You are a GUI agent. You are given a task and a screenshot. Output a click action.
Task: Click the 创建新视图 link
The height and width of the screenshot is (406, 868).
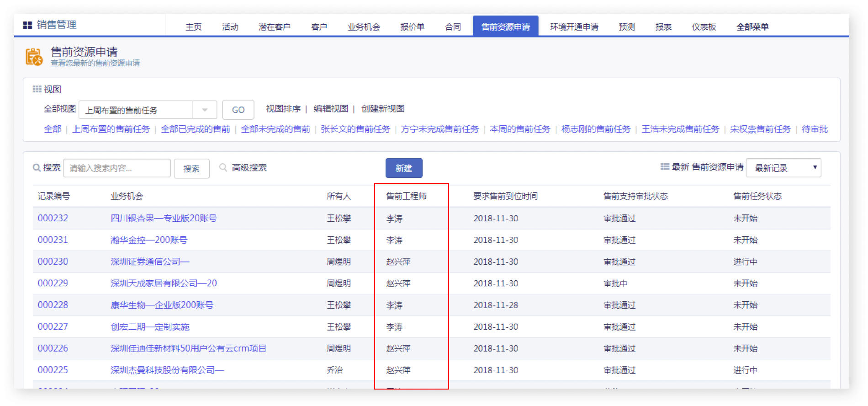(x=383, y=109)
